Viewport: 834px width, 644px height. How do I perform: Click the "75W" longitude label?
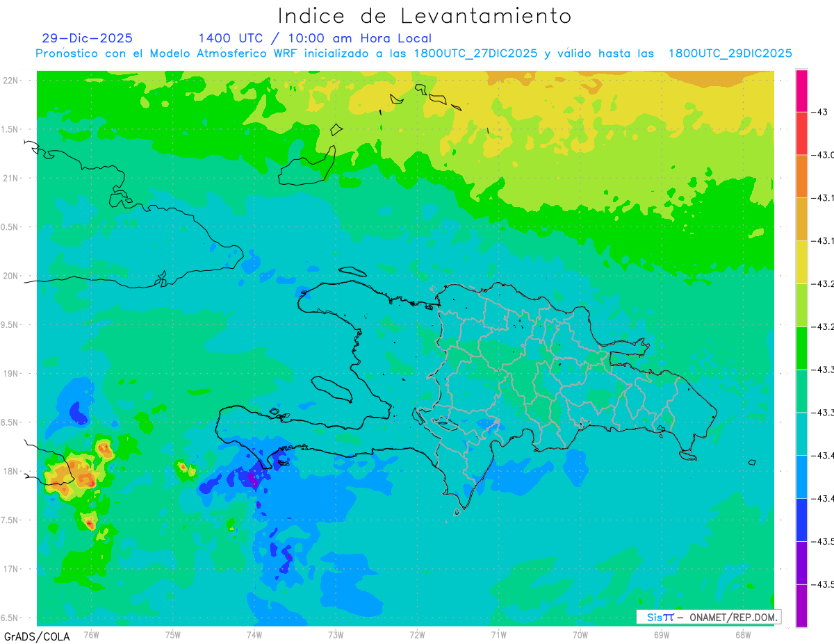(173, 634)
